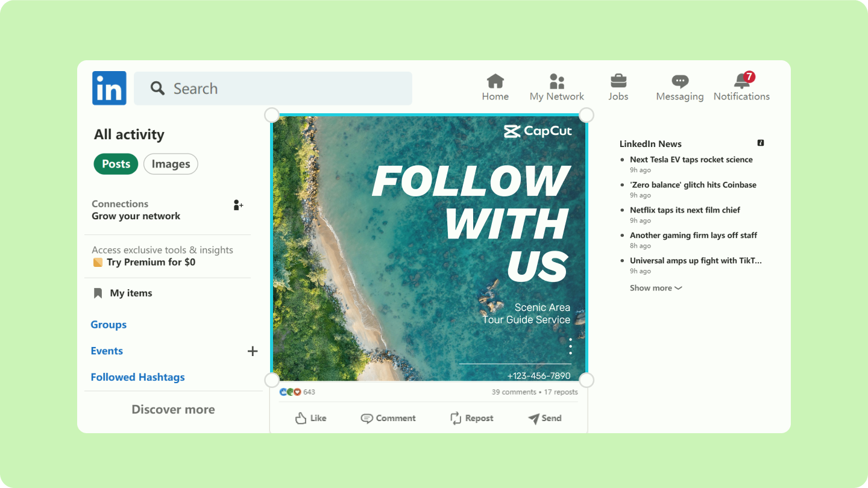Open news Universal amps up fight with TikT...
This screenshot has height=488, width=868.
click(696, 261)
